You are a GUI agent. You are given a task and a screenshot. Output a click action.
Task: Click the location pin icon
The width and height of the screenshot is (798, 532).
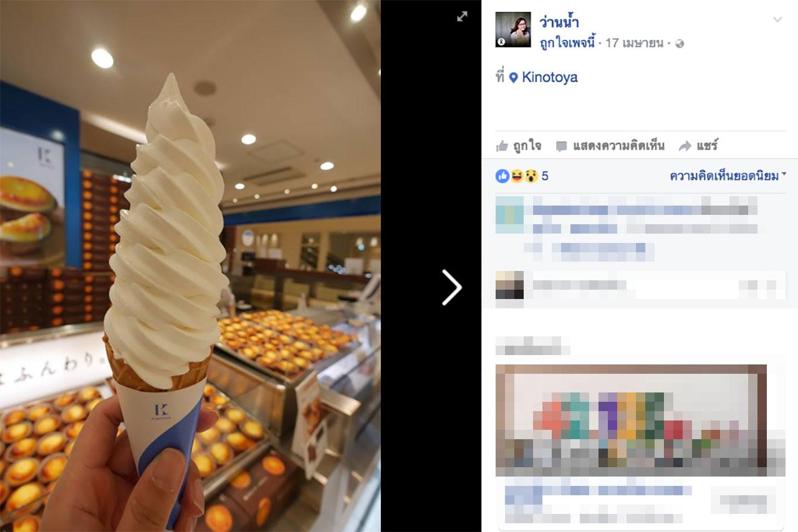pyautogui.click(x=513, y=78)
